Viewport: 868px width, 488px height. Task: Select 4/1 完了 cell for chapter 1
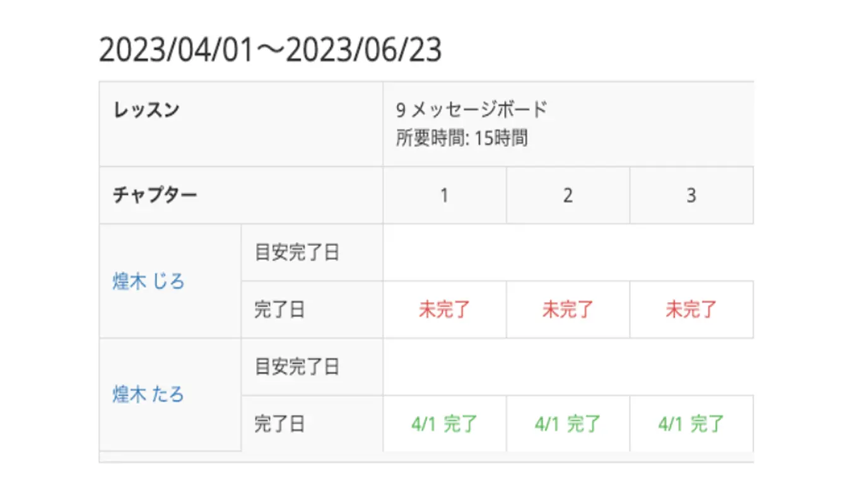(444, 424)
